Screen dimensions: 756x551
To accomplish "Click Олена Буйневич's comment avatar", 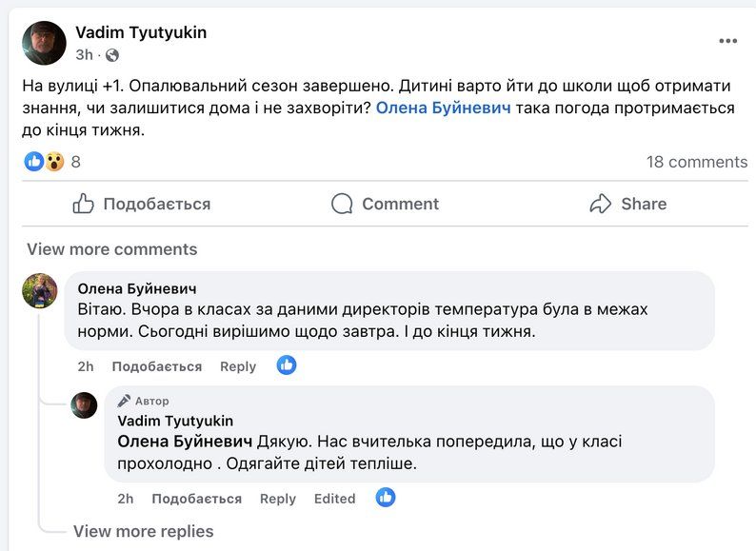I will coord(40,290).
